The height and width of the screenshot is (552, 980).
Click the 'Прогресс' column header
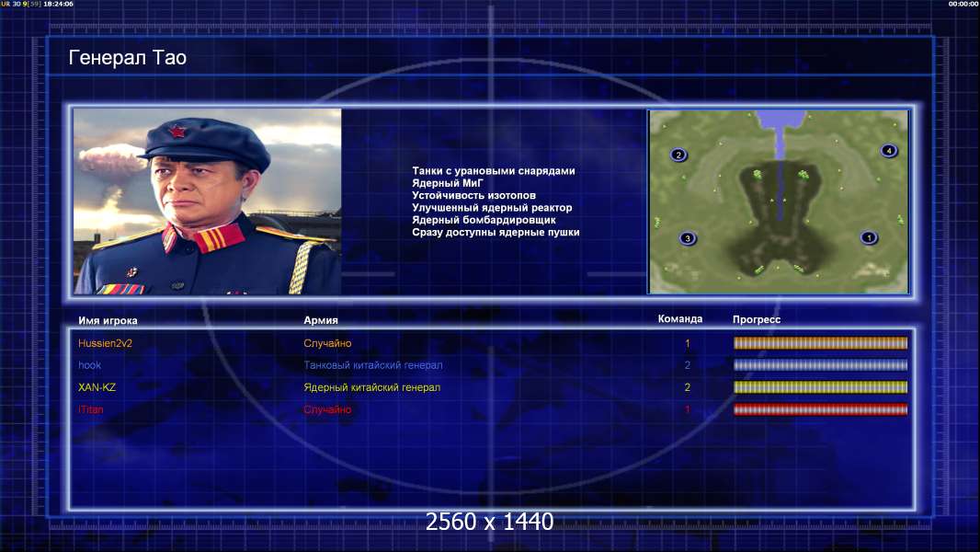[757, 319]
